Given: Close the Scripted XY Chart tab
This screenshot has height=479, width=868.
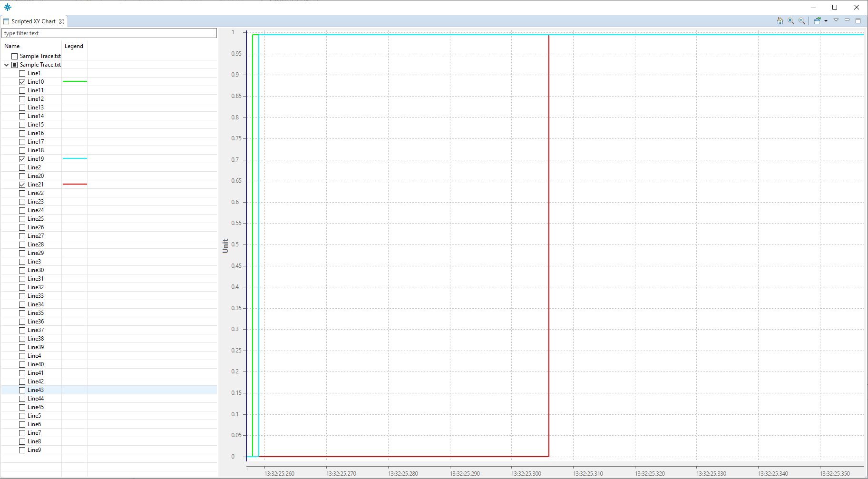Looking at the screenshot, I should 62,21.
